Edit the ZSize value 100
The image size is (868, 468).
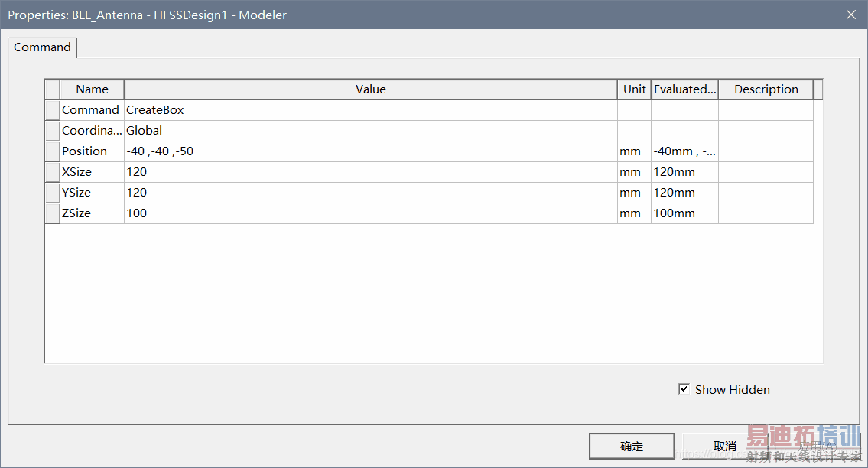pos(370,213)
